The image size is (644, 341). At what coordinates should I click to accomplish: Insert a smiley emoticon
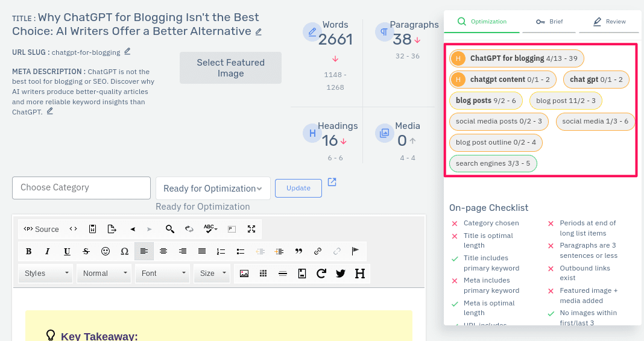[x=106, y=251]
